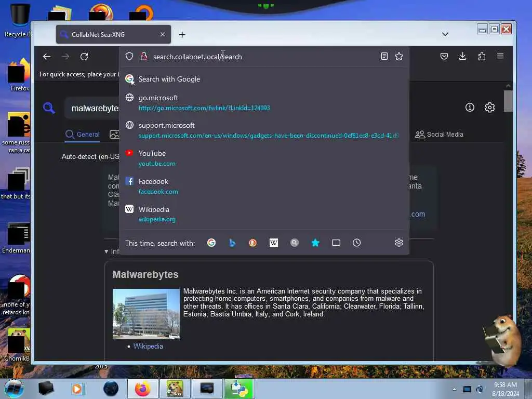
Task: Search open tabs with the tab icon
Action: point(336,243)
